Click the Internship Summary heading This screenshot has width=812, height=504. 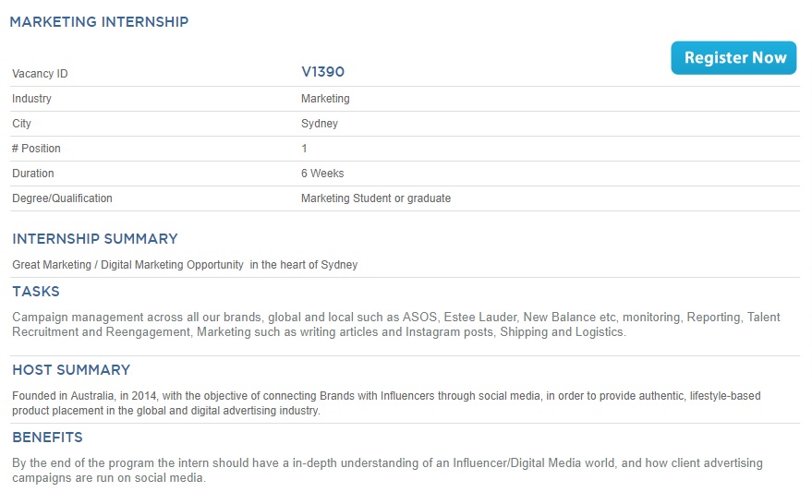pos(95,238)
